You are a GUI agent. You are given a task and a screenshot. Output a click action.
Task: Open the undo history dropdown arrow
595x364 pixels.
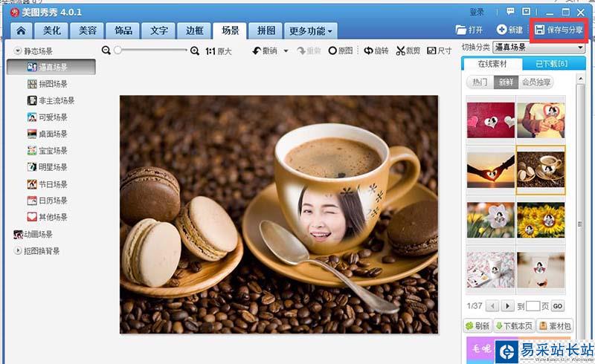[x=286, y=51]
